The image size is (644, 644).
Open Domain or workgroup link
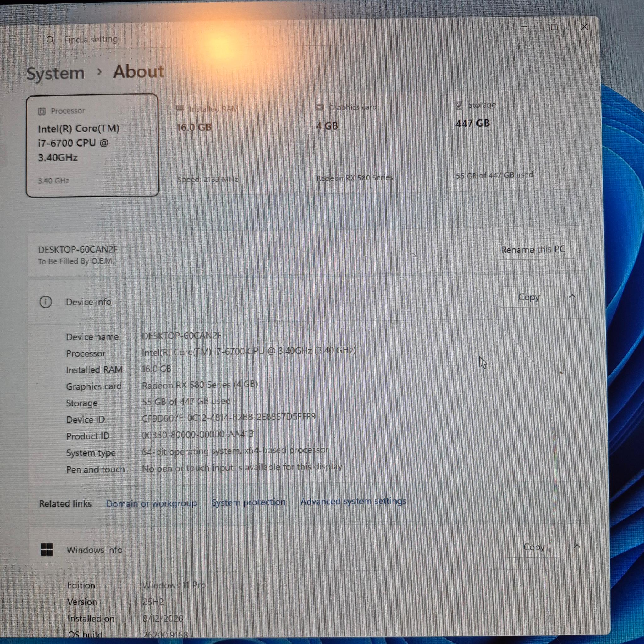click(x=151, y=503)
